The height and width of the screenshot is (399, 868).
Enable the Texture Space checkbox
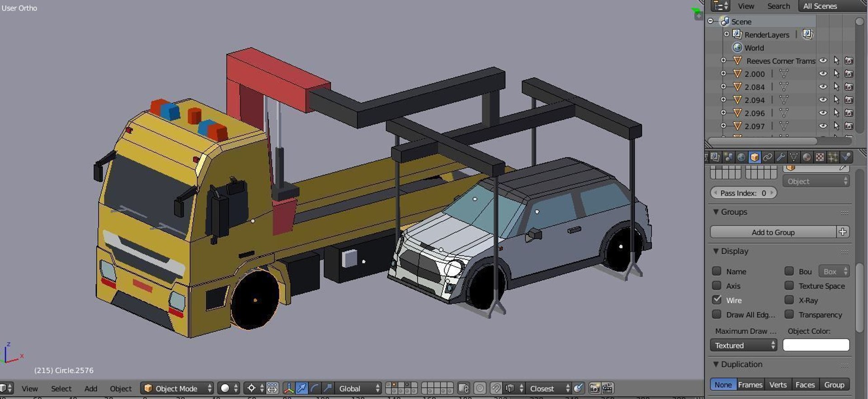(x=789, y=285)
